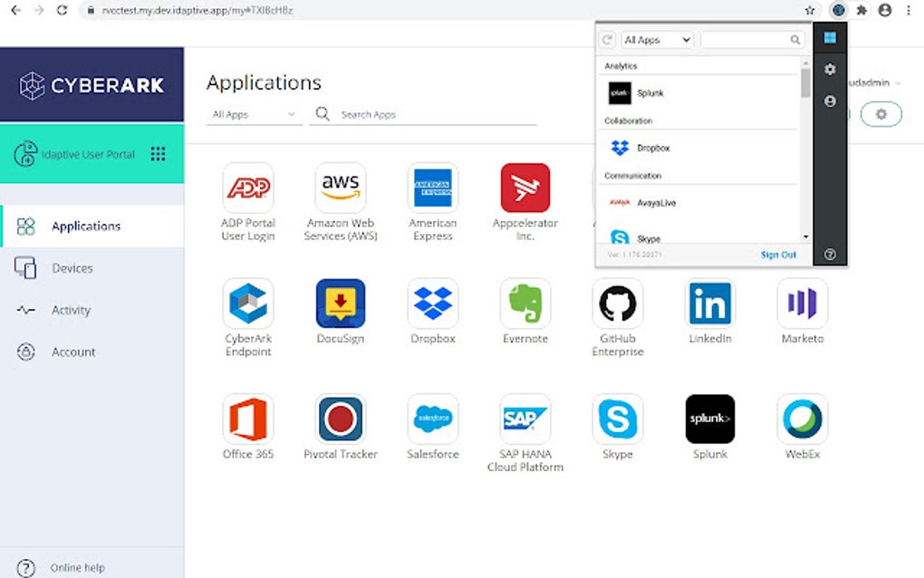The width and height of the screenshot is (924, 578).
Task: Click the Sign Out link
Action: tap(778, 255)
